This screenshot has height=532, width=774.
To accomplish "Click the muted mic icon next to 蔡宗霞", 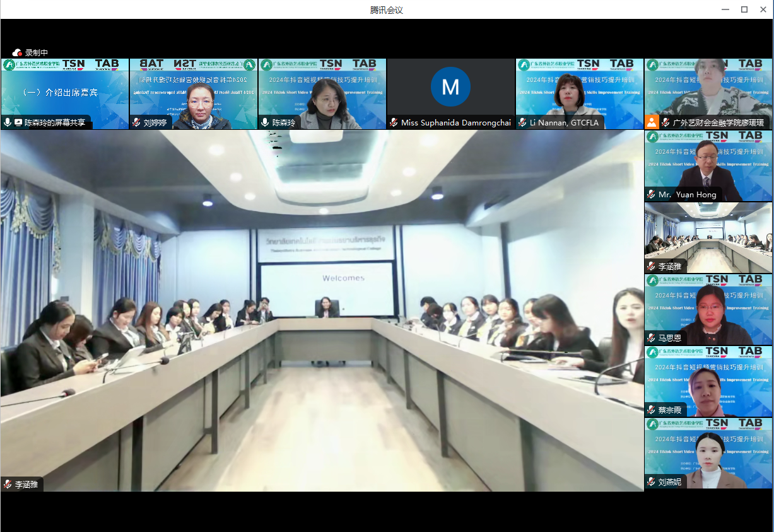I will coord(651,410).
